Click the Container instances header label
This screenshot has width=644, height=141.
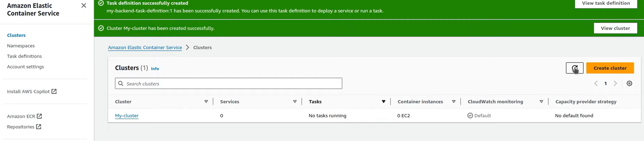(x=420, y=102)
